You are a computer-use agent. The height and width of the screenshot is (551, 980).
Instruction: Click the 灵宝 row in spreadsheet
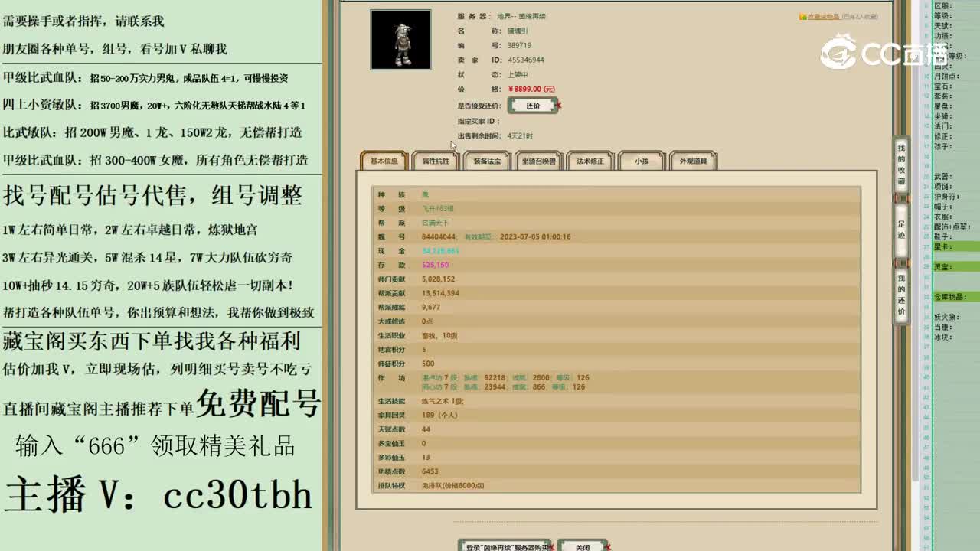(956, 266)
